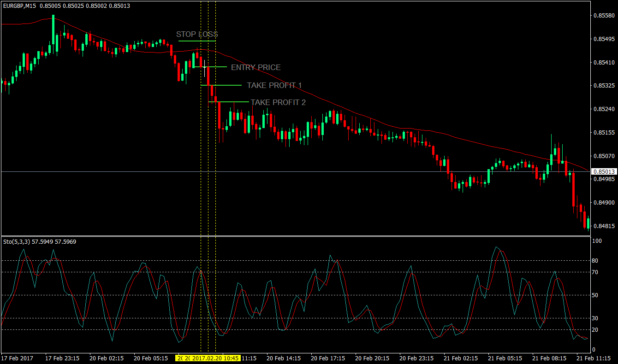Select the STOP LOSS label on the chart
The image size is (618, 364).
tap(197, 34)
